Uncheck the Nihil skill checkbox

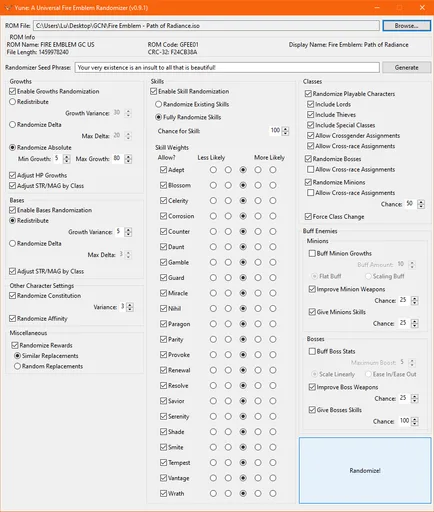[163, 309]
